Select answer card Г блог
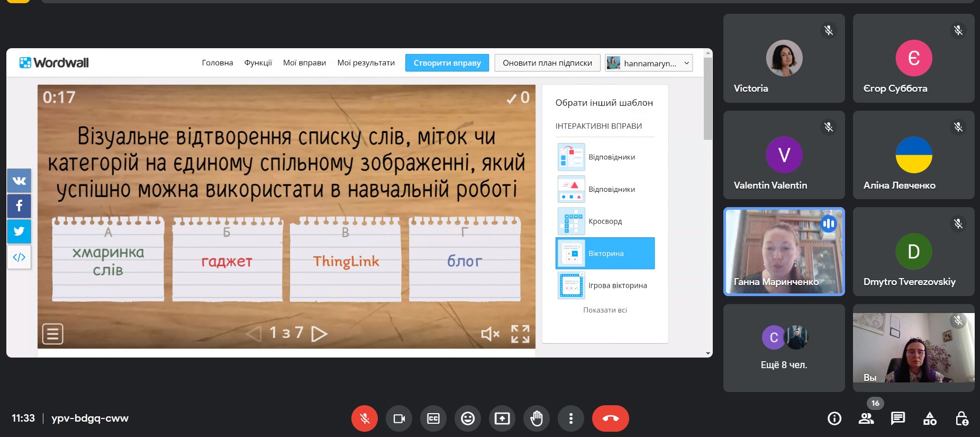The image size is (980, 437). tap(465, 258)
